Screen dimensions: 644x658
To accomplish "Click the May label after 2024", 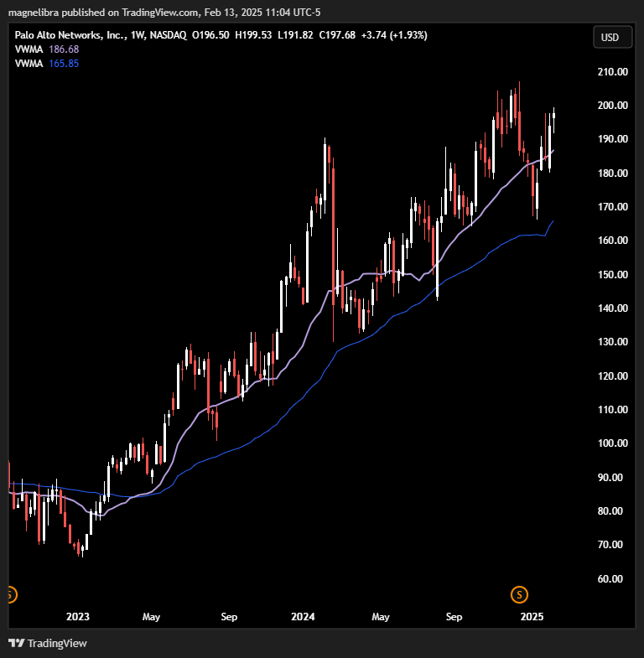I will coord(381,617).
